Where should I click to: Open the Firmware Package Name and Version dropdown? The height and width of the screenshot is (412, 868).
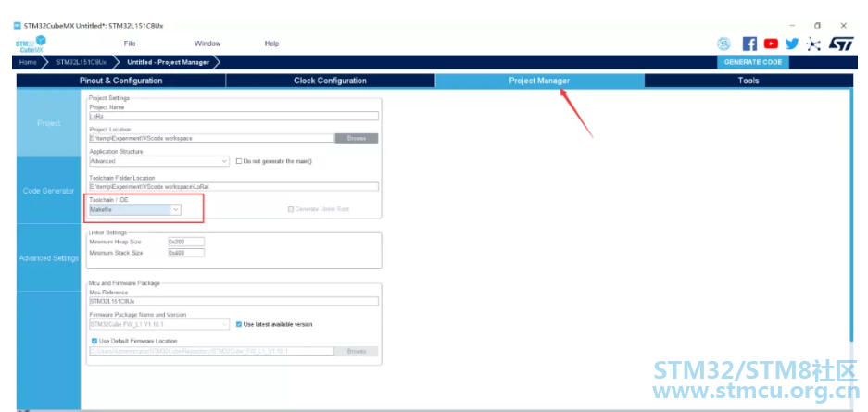click(159, 324)
